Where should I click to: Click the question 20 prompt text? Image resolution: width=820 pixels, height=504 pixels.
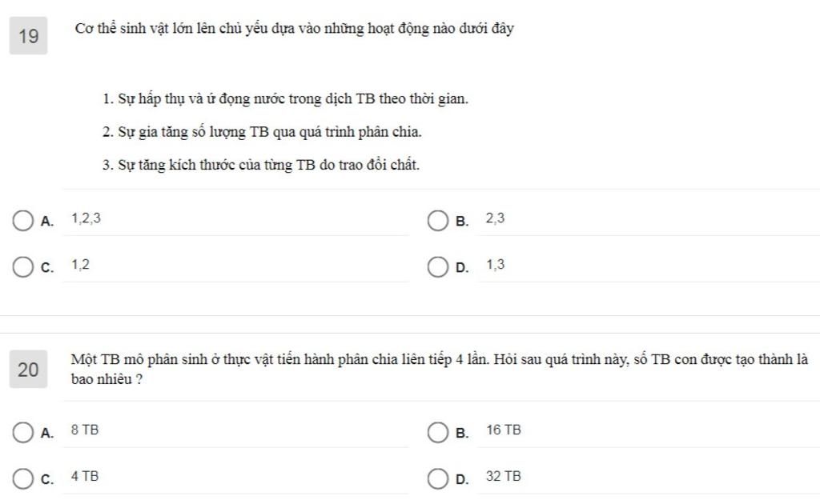(x=440, y=369)
